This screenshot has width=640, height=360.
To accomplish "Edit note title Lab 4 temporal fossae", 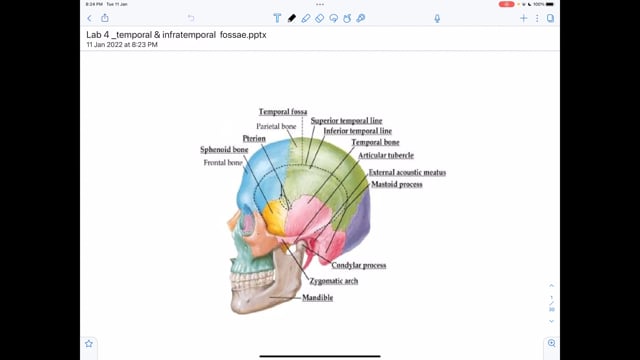I will [176, 35].
